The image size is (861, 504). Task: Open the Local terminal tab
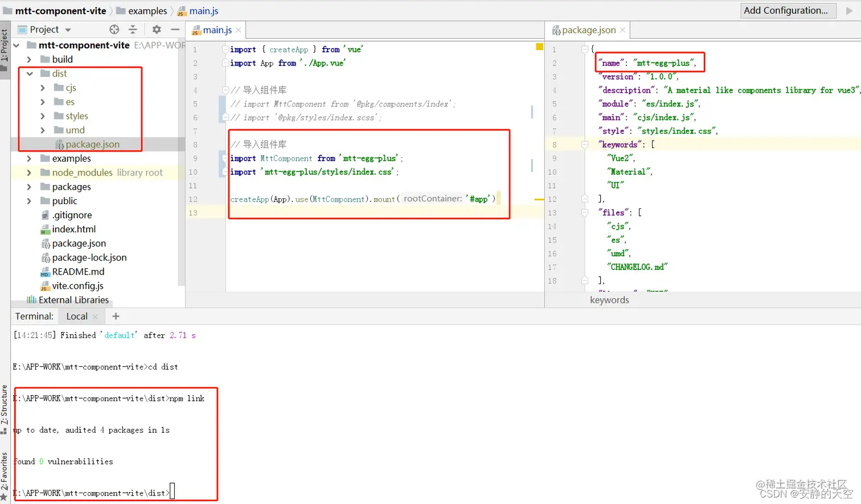(x=77, y=317)
